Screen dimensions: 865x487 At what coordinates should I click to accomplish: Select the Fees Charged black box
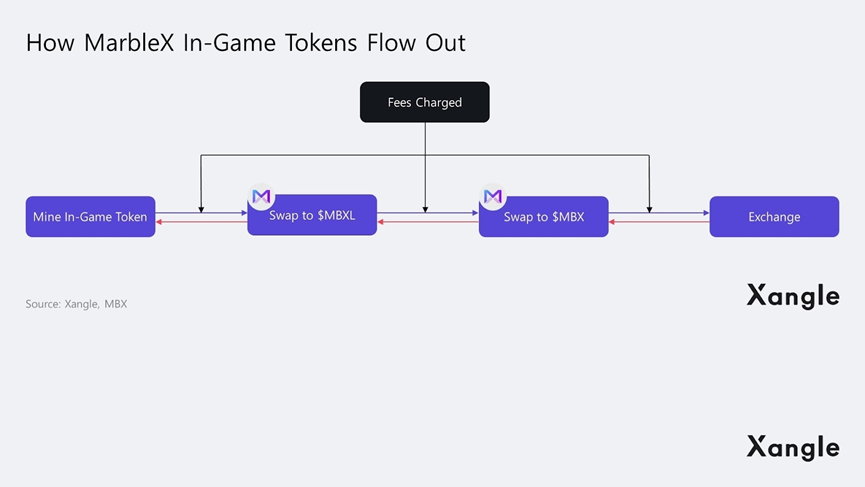(x=424, y=102)
